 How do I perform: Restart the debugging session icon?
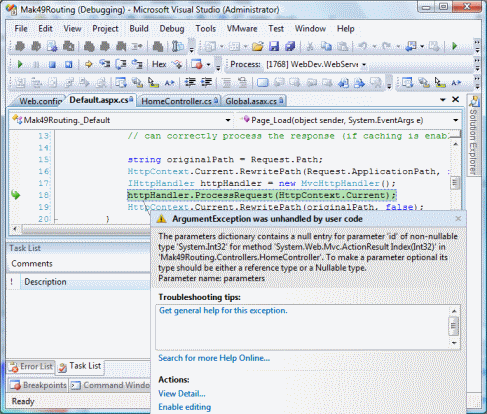point(69,64)
